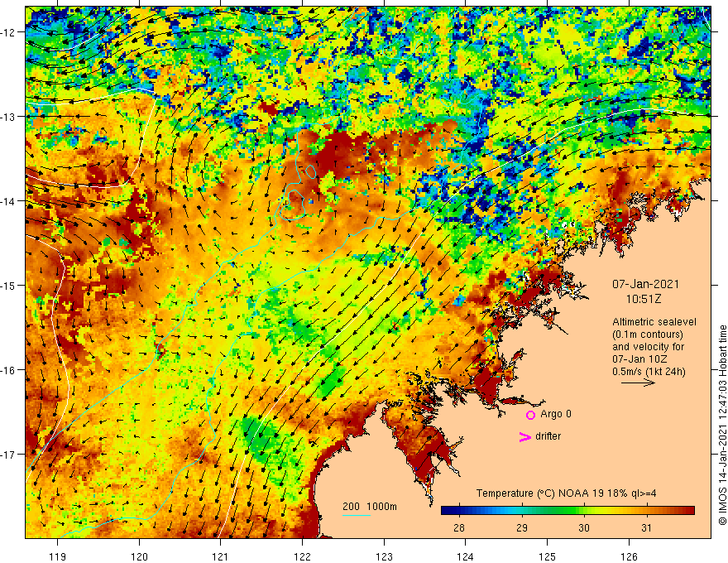Click the velocity scale reference arrow

[x=638, y=383]
